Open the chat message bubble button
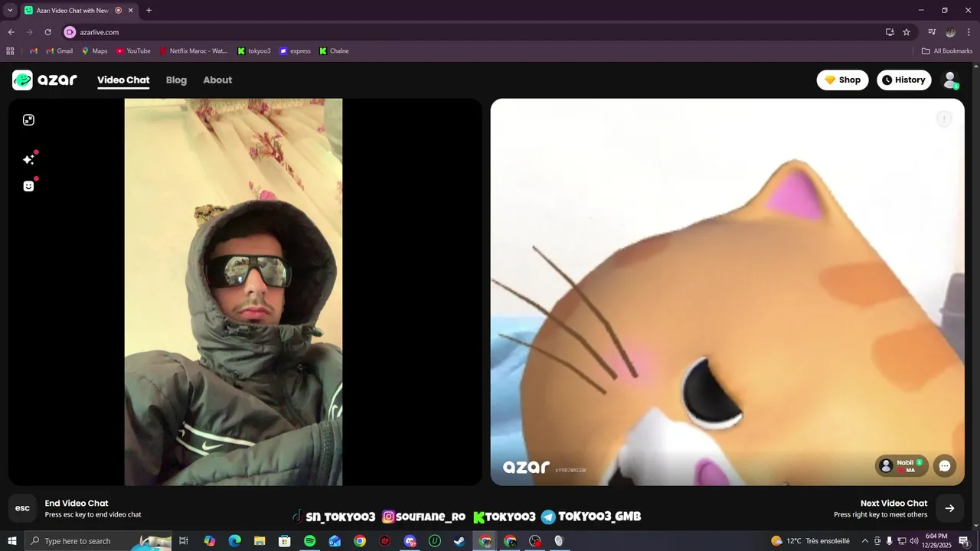Screen dimensions: 980x551 point(945,465)
